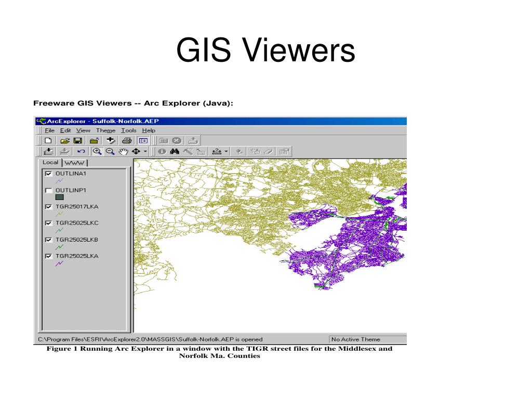Create a new project with the blank page icon
The height and width of the screenshot is (399, 532).
tap(48, 140)
